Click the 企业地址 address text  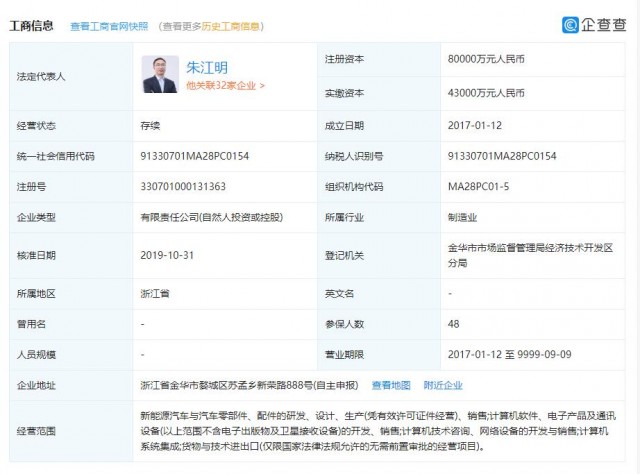[249, 385]
